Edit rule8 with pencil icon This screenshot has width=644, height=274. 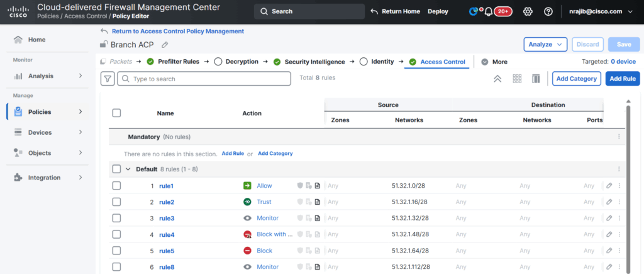pyautogui.click(x=609, y=266)
